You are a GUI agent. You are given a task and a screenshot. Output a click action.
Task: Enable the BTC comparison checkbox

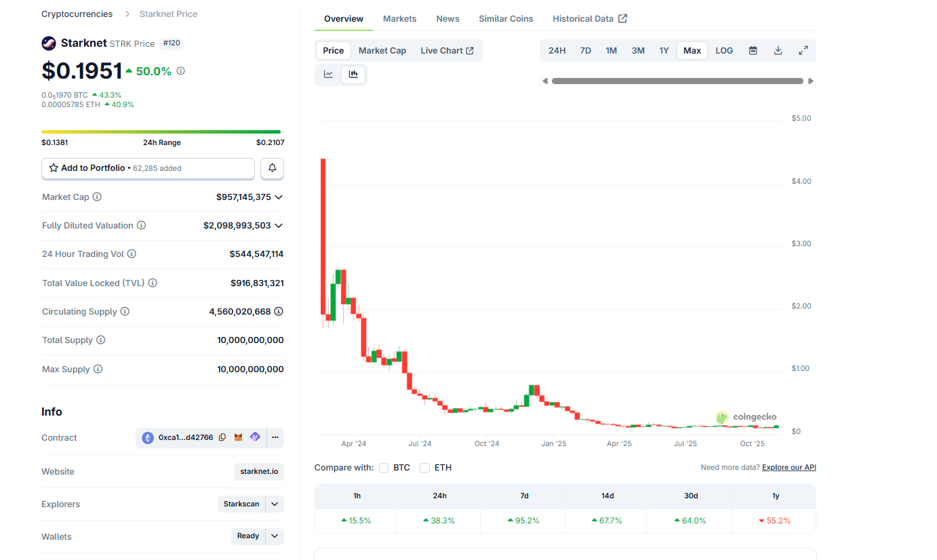384,467
